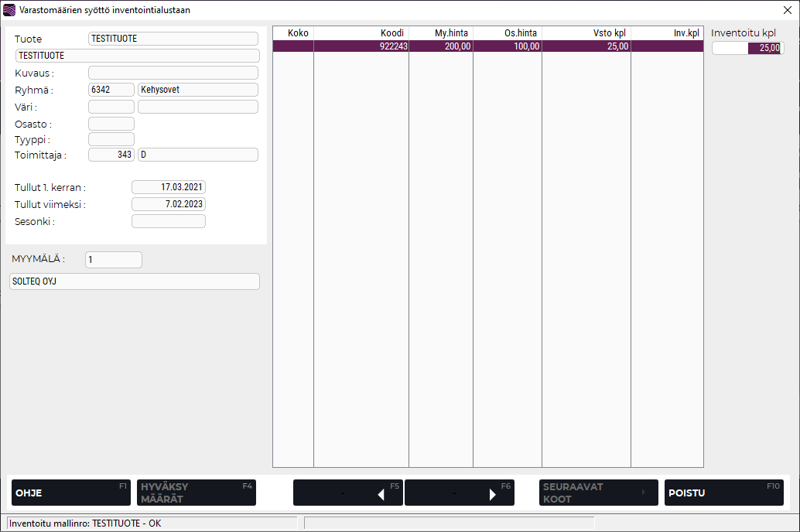Click the Ryhmä code field showing 6342
800x532 pixels.
(x=111, y=90)
